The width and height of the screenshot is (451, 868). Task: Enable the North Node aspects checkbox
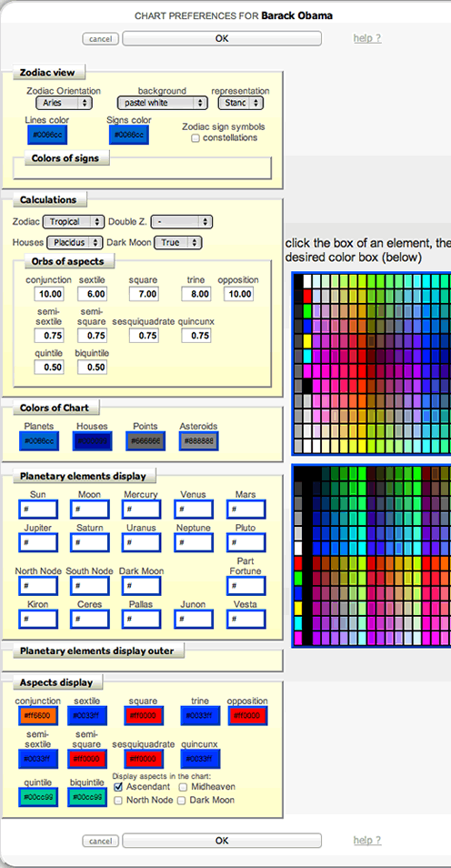click(118, 801)
